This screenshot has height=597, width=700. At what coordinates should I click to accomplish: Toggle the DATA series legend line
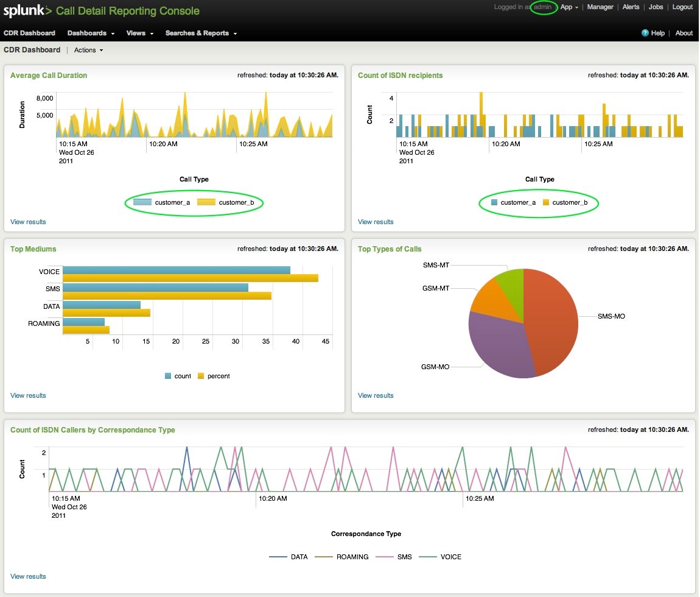pyautogui.click(x=278, y=557)
